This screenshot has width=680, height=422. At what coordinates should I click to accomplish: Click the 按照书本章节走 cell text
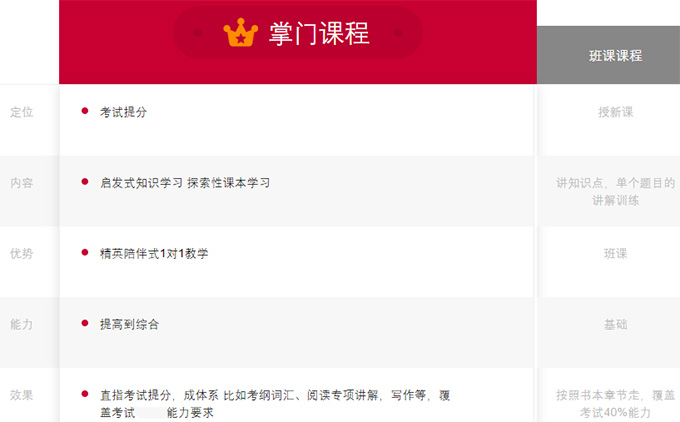[615, 404]
